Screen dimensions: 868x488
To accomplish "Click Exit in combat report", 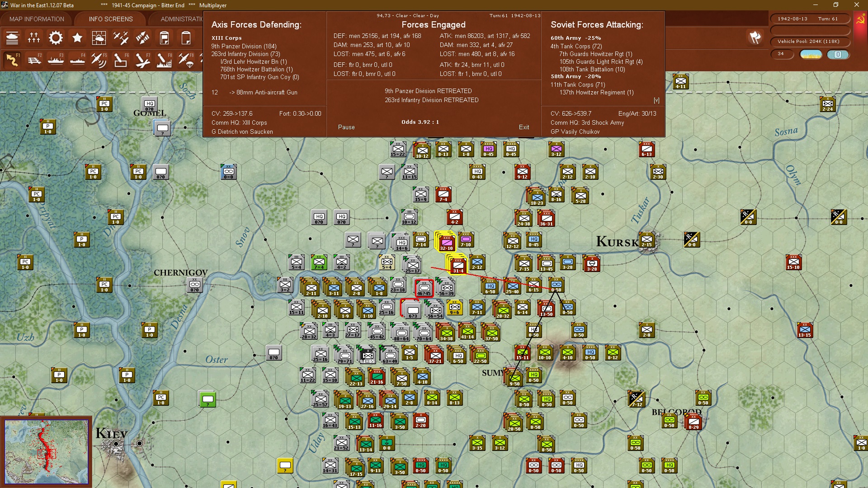I will 524,127.
